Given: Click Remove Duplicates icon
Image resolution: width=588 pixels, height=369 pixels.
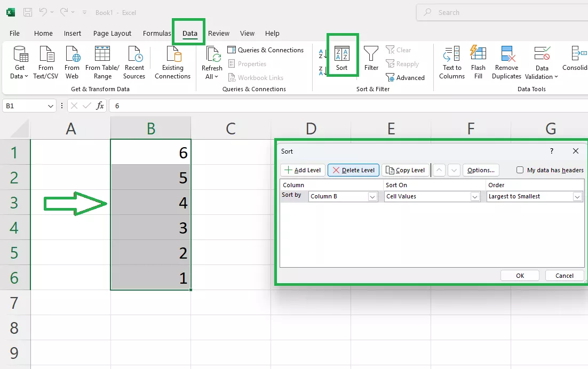Looking at the screenshot, I should click(x=506, y=62).
